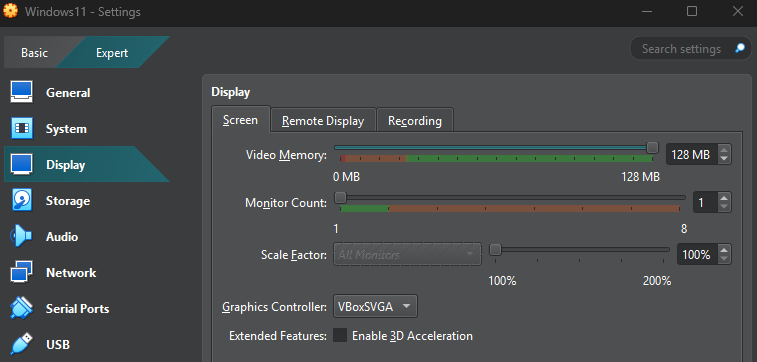Close the Settings window
The width and height of the screenshot is (757, 362).
pyautogui.click(x=738, y=11)
